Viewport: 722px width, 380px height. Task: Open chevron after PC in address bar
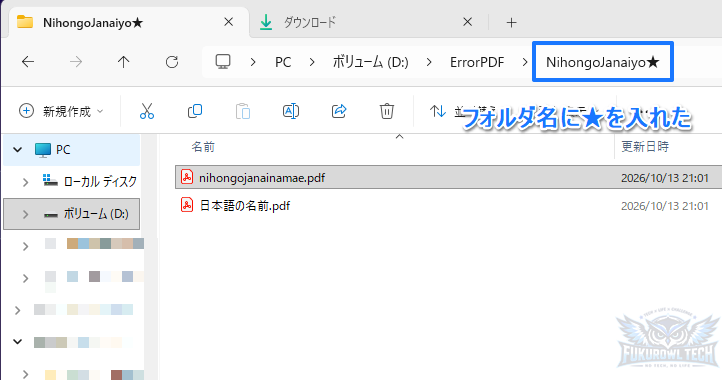point(312,62)
